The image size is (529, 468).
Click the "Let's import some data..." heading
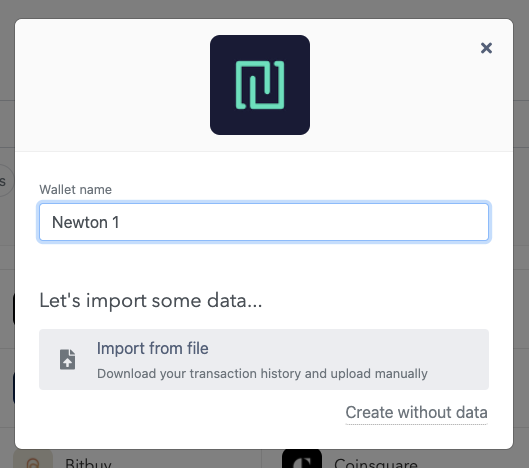(150, 300)
